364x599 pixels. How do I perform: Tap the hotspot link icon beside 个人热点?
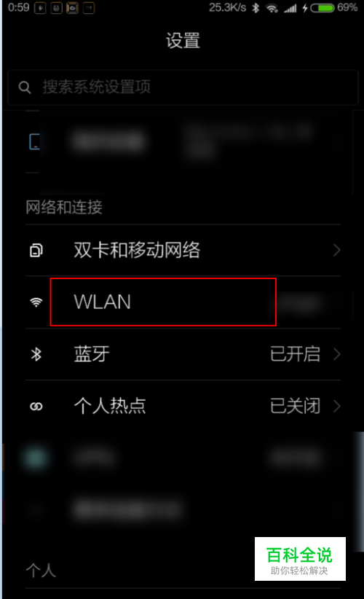click(x=36, y=406)
